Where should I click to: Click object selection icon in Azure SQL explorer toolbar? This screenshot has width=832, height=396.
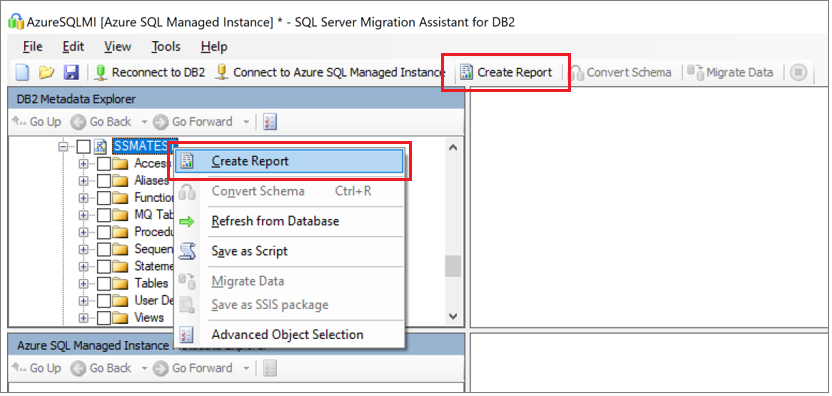pos(271,368)
